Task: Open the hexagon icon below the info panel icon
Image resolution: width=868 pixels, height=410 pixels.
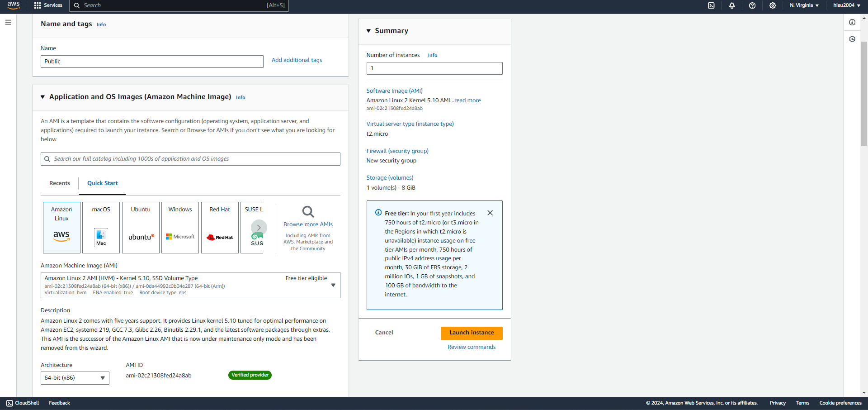Action: coord(852,39)
